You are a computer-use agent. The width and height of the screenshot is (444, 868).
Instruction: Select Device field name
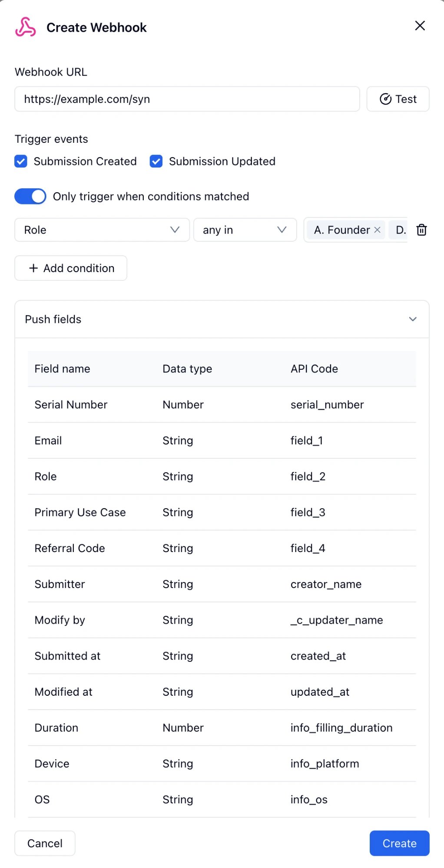pyautogui.click(x=52, y=764)
